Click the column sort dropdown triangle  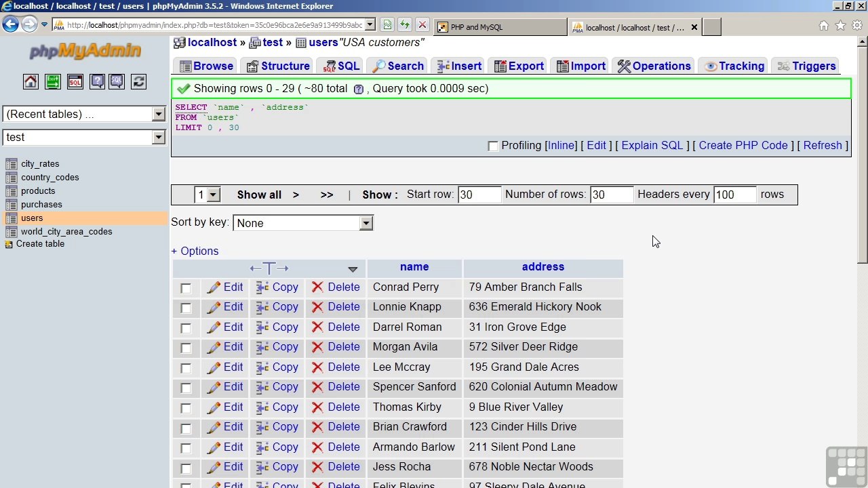point(353,269)
